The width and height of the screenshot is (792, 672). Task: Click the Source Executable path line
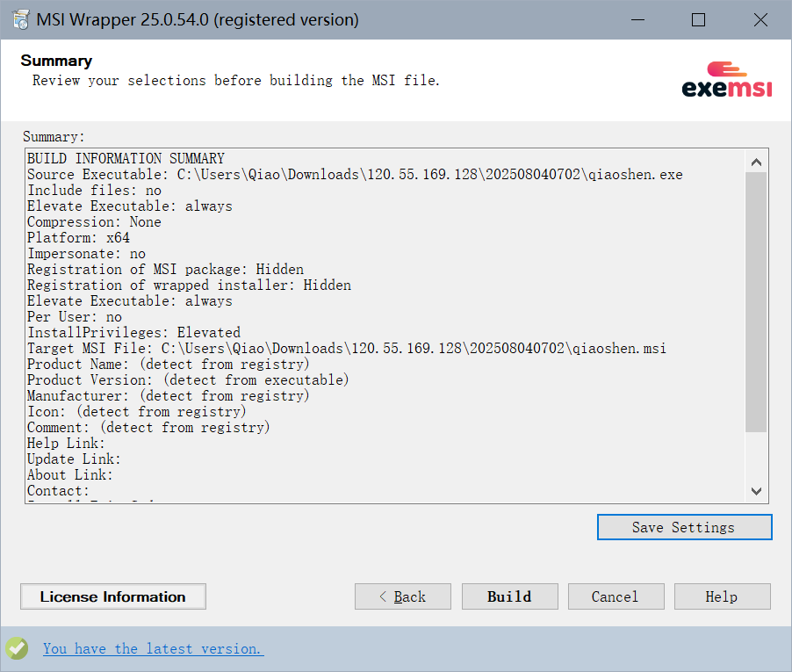pyautogui.click(x=355, y=175)
